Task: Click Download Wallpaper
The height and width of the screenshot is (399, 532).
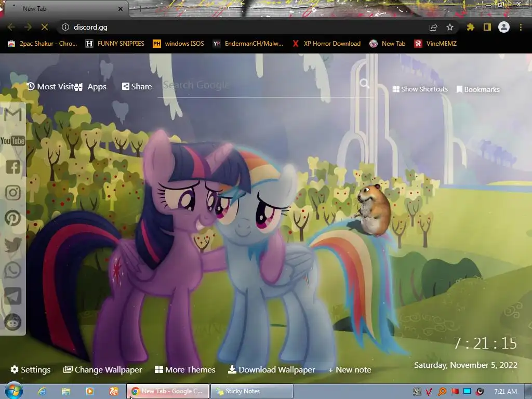Action: point(271,369)
